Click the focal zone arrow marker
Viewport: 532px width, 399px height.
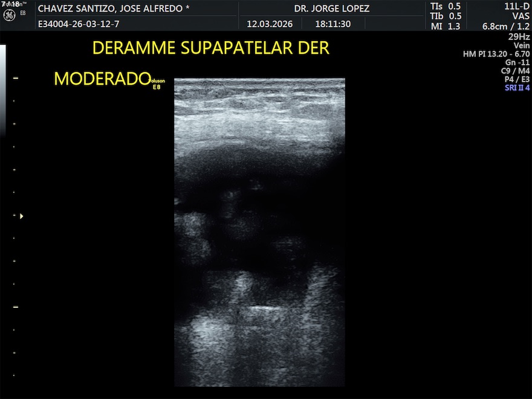point(22,216)
